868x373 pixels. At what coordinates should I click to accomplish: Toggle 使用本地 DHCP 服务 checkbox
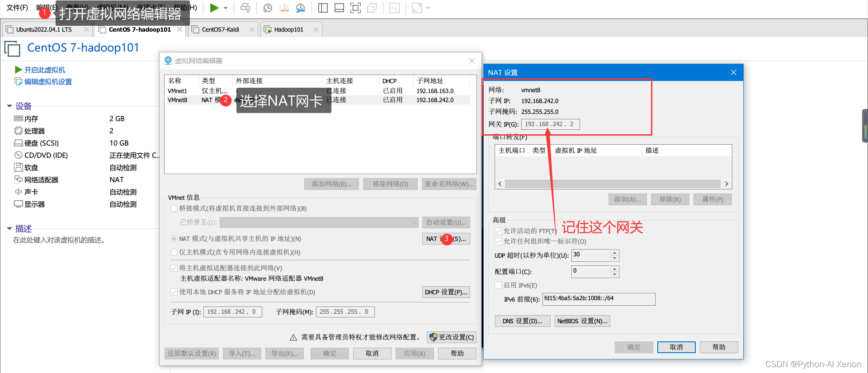(174, 292)
